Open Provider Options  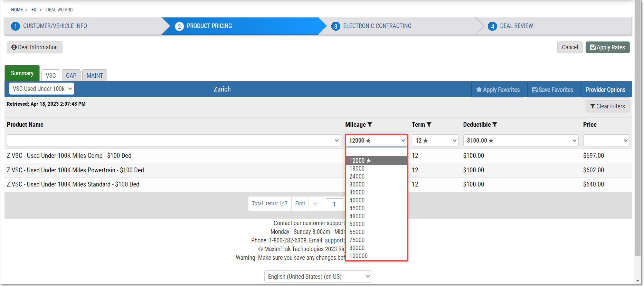pos(606,90)
